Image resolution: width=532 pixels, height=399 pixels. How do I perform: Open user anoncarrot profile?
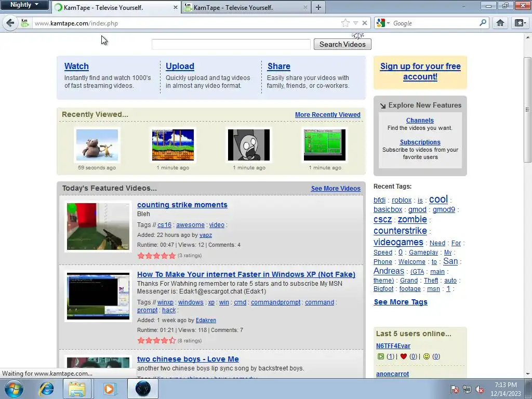(392, 374)
